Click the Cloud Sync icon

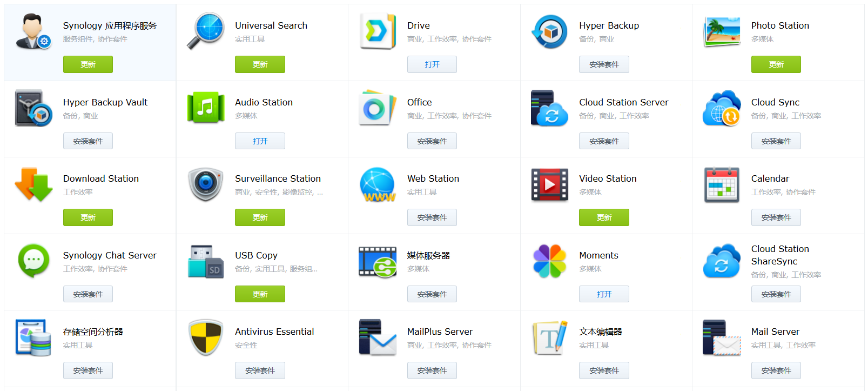[722, 108]
